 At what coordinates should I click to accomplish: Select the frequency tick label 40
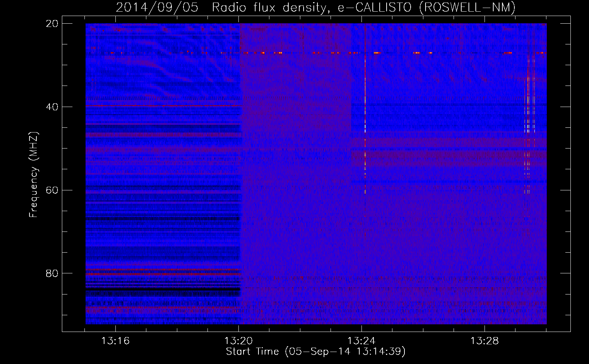[x=52, y=107]
